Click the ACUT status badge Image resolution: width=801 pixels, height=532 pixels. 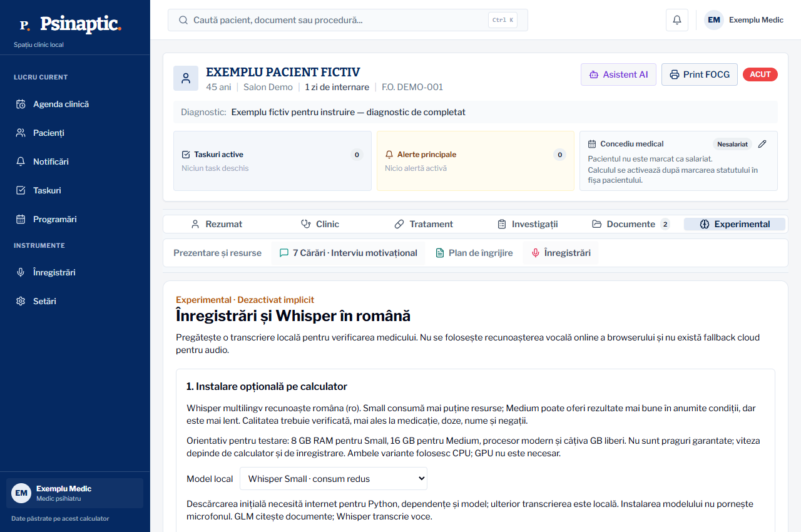point(760,74)
